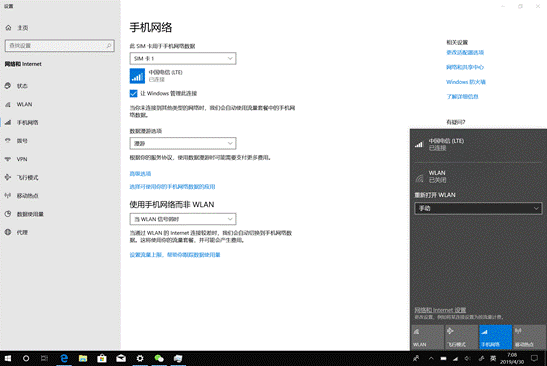Expand the 数据漫游选项 dropdown showing 漫游
Image resolution: width=547 pixels, height=366 pixels.
[183, 143]
